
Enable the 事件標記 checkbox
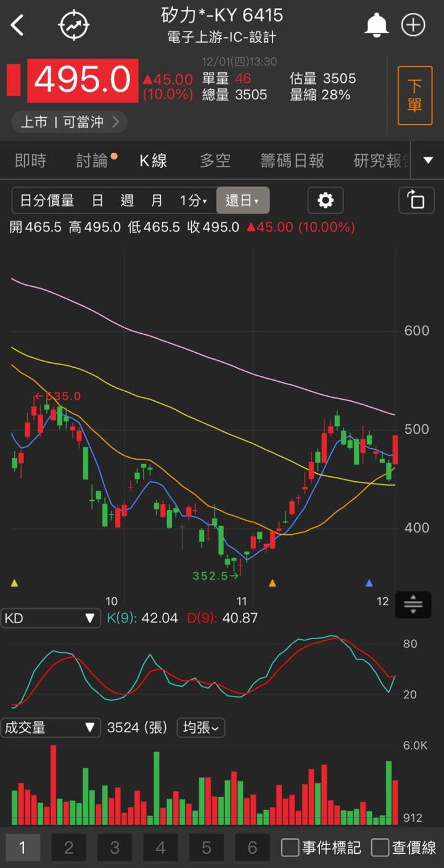click(x=290, y=848)
